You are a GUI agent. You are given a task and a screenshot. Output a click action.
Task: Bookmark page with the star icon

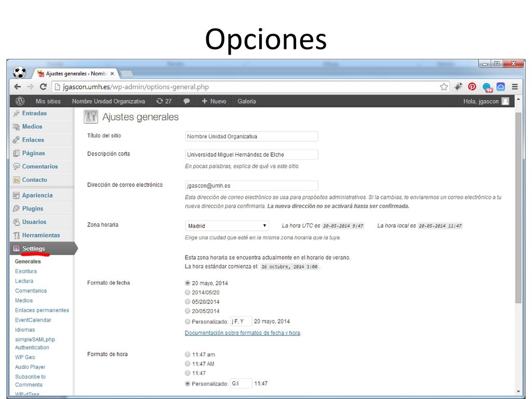pos(444,87)
